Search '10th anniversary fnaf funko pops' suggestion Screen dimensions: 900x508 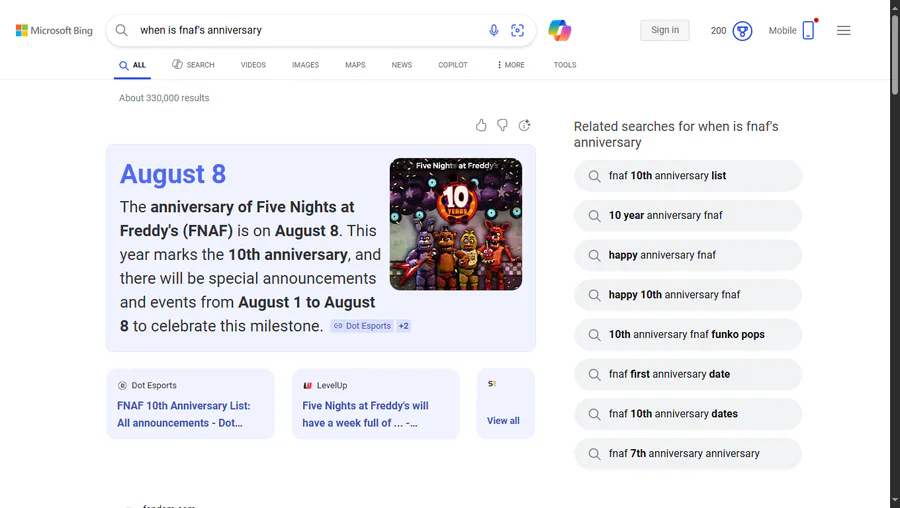tap(688, 335)
